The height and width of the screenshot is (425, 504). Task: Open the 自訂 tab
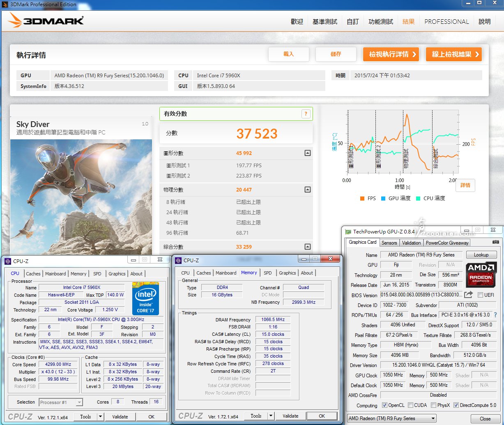pyautogui.click(x=353, y=22)
